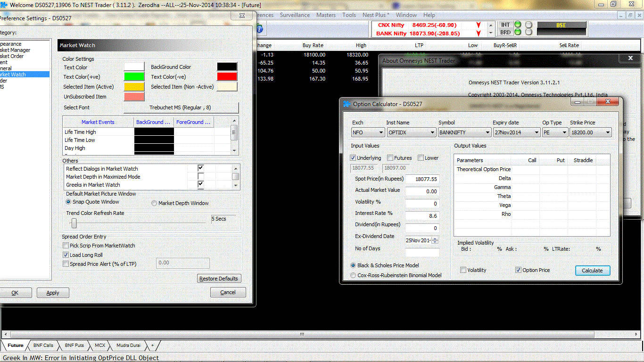
Task: Open the Window menu
Action: pyautogui.click(x=406, y=15)
